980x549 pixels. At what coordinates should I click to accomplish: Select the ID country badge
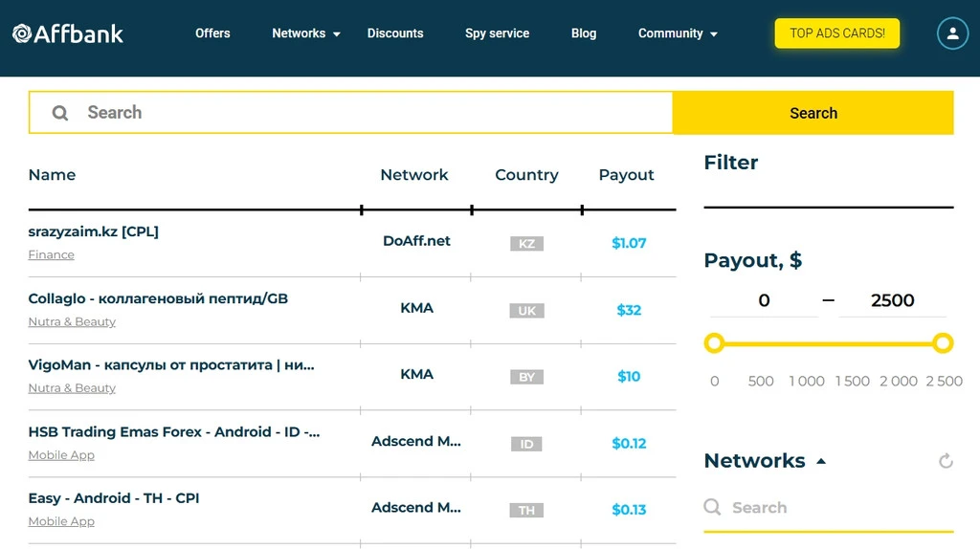[526, 444]
